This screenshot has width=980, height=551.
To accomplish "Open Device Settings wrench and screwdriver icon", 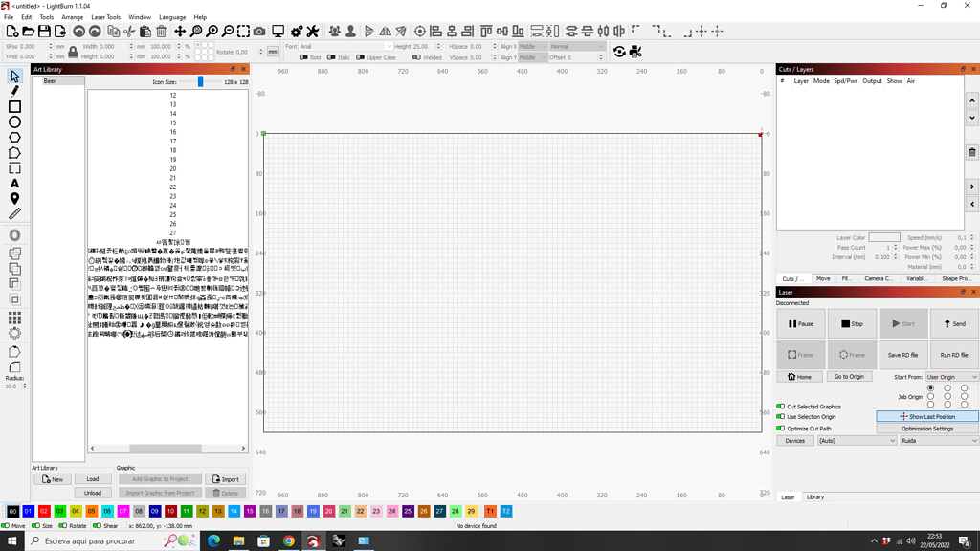I will click(x=313, y=32).
